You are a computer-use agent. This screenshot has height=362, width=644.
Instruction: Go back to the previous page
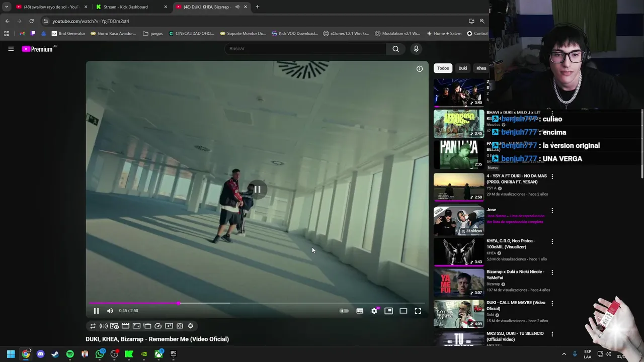pyautogui.click(x=7, y=21)
